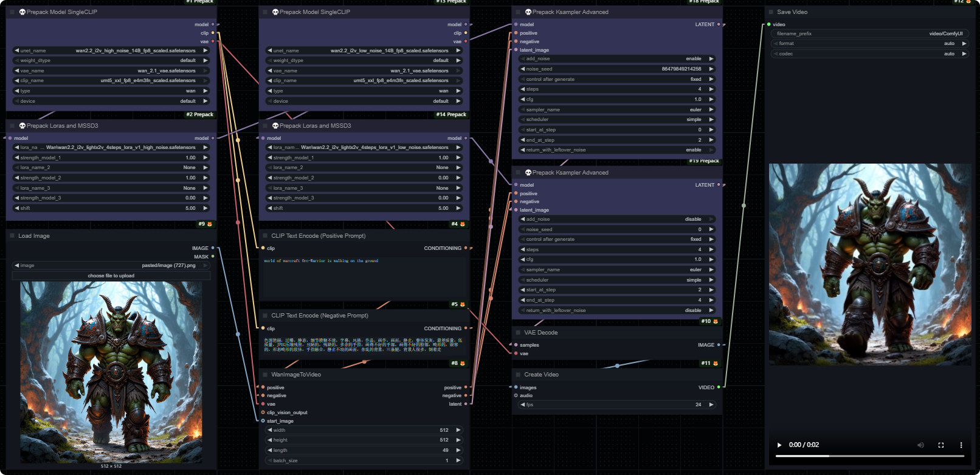
Task: Collapse the Load Image node via its dot
Action: (12, 236)
